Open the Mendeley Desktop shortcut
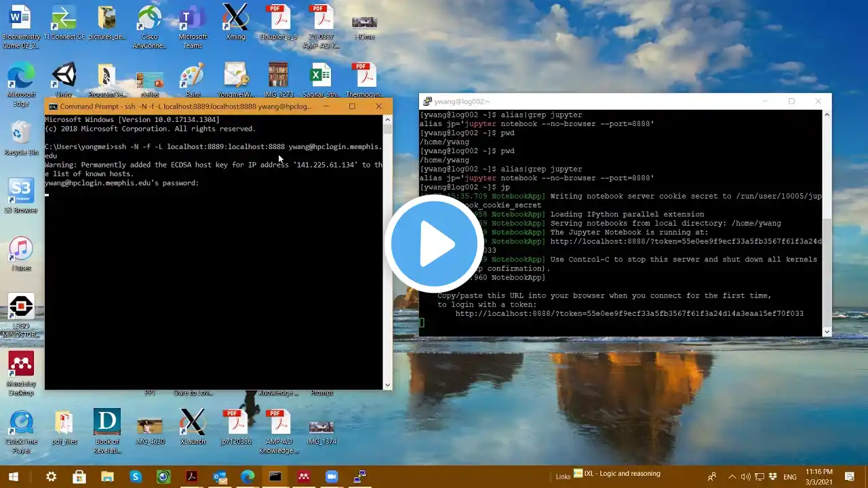The image size is (868, 488). click(x=21, y=373)
